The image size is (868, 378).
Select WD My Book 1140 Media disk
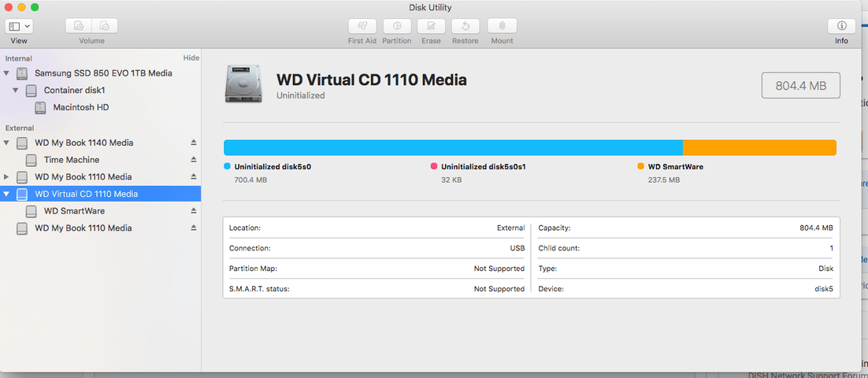pos(83,143)
